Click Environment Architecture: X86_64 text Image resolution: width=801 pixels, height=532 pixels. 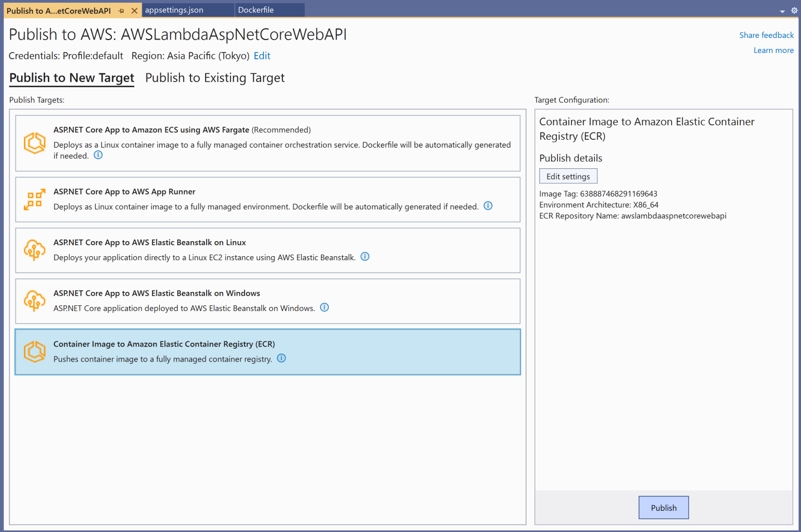click(x=599, y=205)
